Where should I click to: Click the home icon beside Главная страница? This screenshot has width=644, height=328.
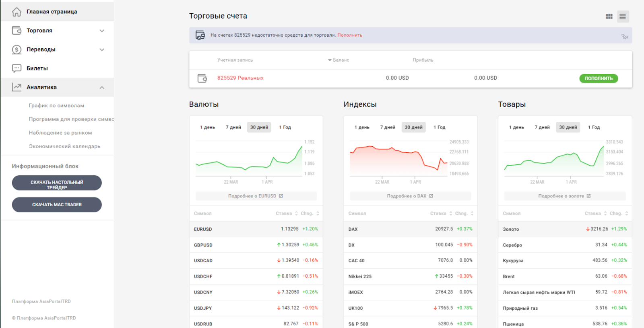(17, 12)
